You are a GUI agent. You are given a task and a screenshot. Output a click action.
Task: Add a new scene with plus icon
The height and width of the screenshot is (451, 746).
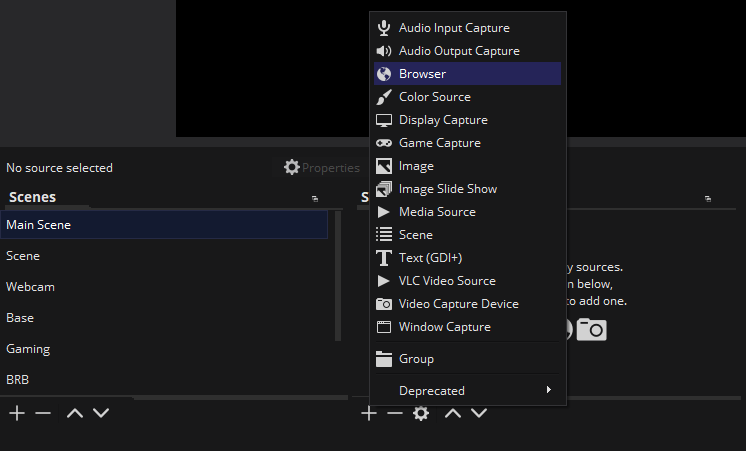17,413
